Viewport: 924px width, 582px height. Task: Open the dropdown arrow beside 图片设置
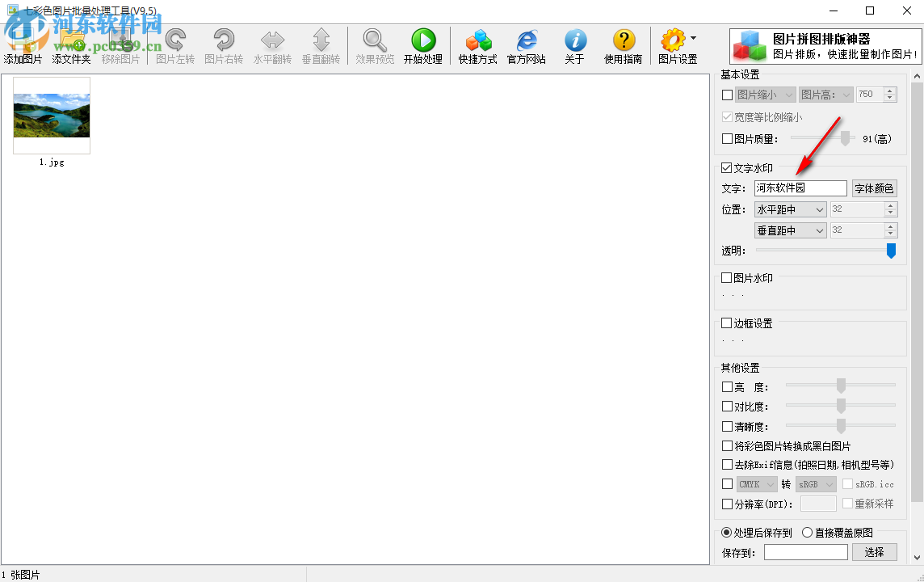693,39
